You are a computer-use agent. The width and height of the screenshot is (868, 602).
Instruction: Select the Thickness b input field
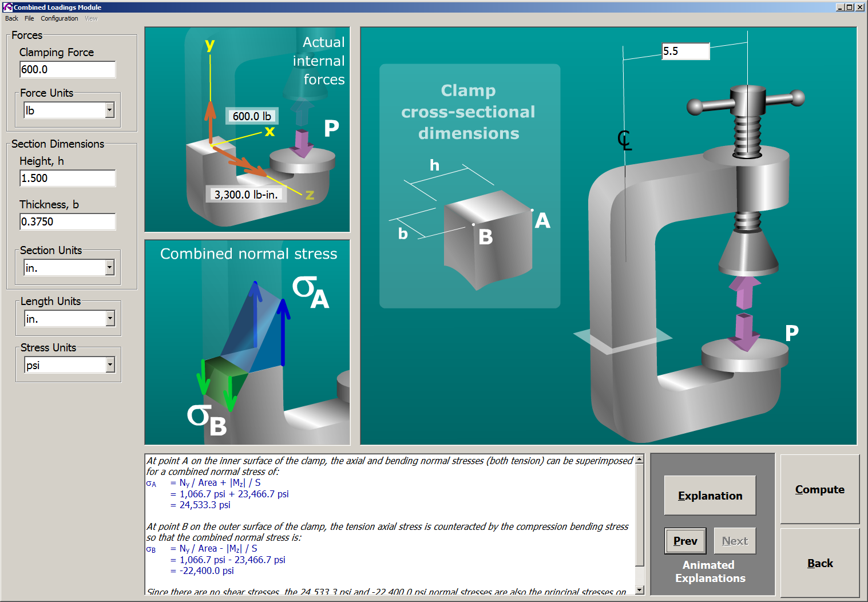(x=67, y=221)
